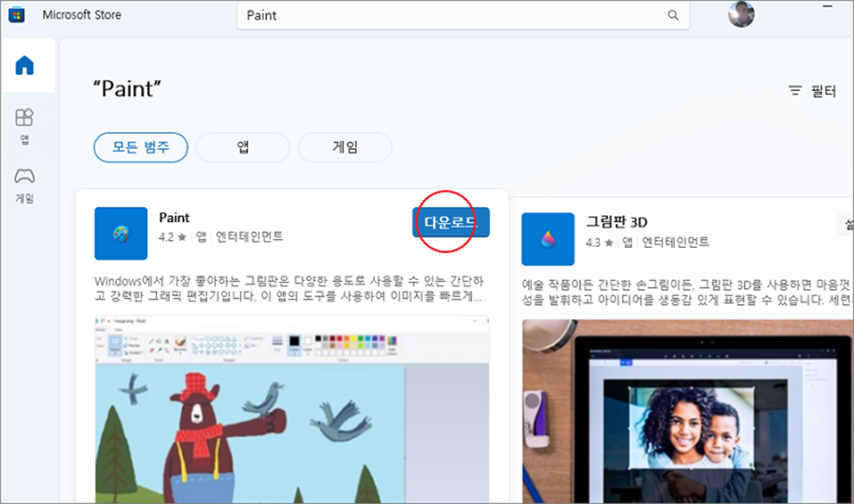Click the Microsoft Store title text
Viewport: 854px width, 504px height.
pyautogui.click(x=82, y=15)
